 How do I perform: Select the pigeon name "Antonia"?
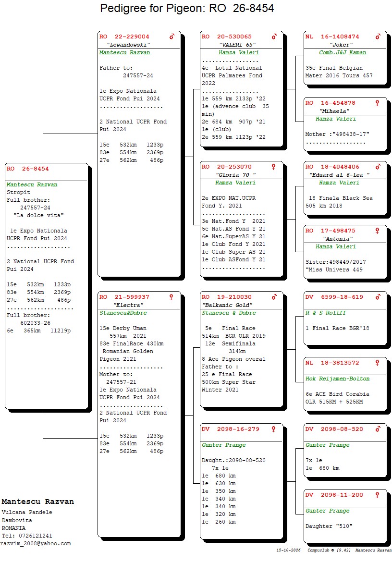pos(338,239)
